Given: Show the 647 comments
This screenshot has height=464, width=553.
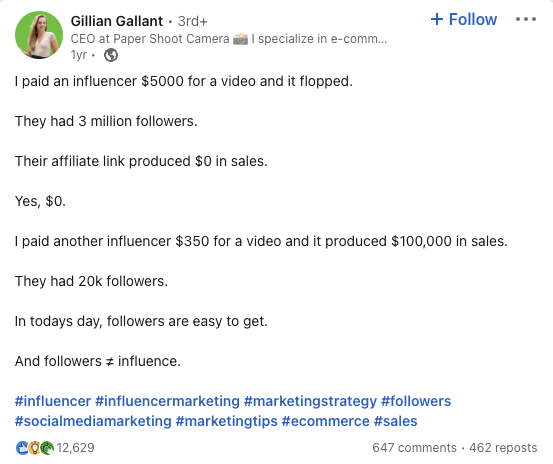Looking at the screenshot, I should coord(414,448).
